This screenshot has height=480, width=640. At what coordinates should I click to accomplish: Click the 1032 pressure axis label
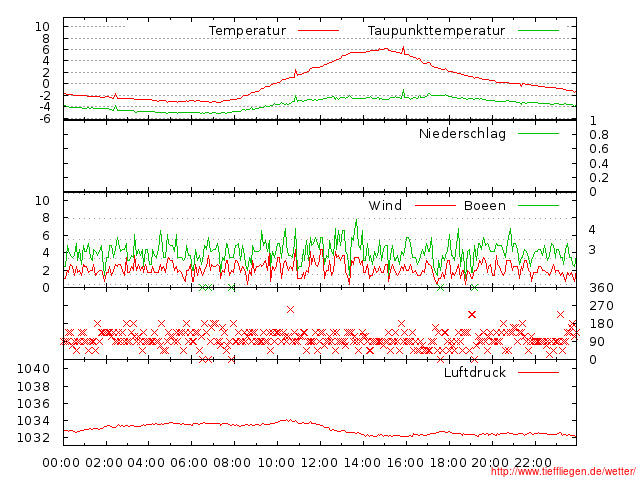coord(33,438)
